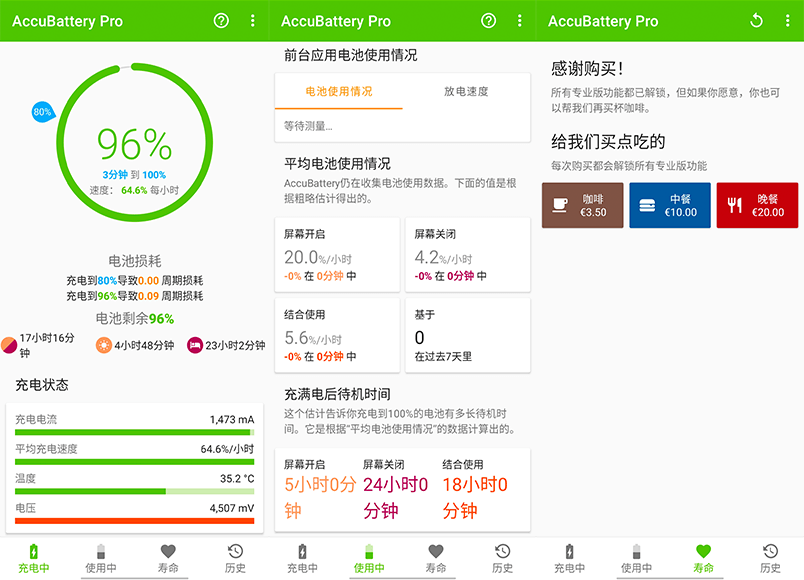
Task: Tap the mixed-use time icon beside 17小时16分钟
Action: pos(9,345)
